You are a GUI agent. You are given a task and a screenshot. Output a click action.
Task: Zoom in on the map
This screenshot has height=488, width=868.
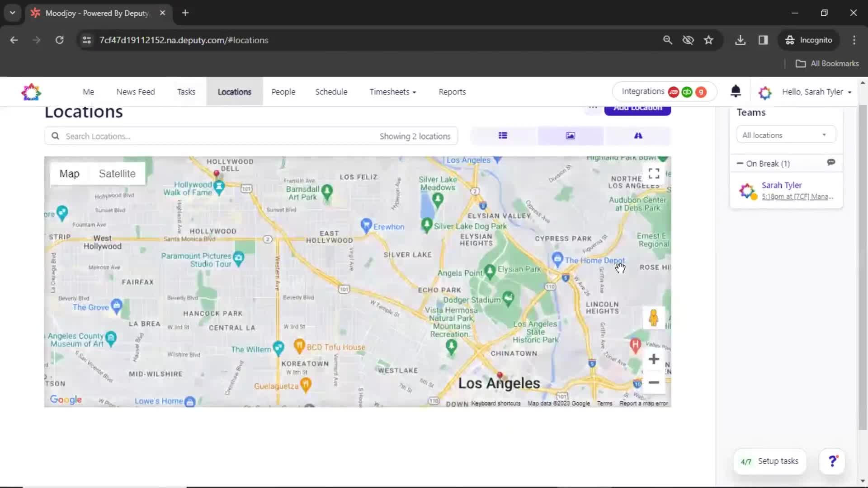coord(654,359)
